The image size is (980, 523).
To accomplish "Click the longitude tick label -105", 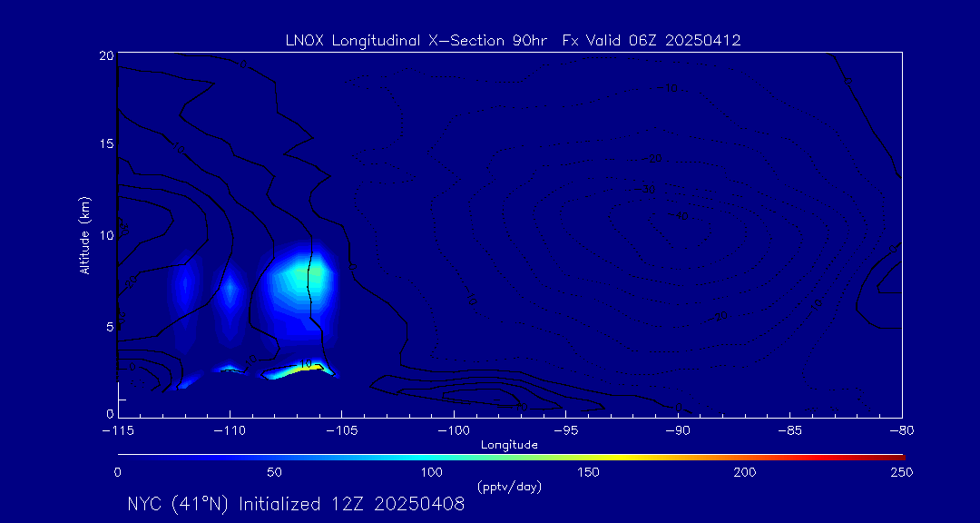I will 341,431.
